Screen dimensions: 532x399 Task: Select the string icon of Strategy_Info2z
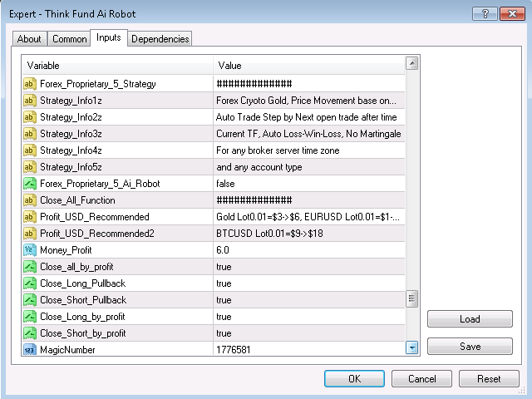point(30,117)
